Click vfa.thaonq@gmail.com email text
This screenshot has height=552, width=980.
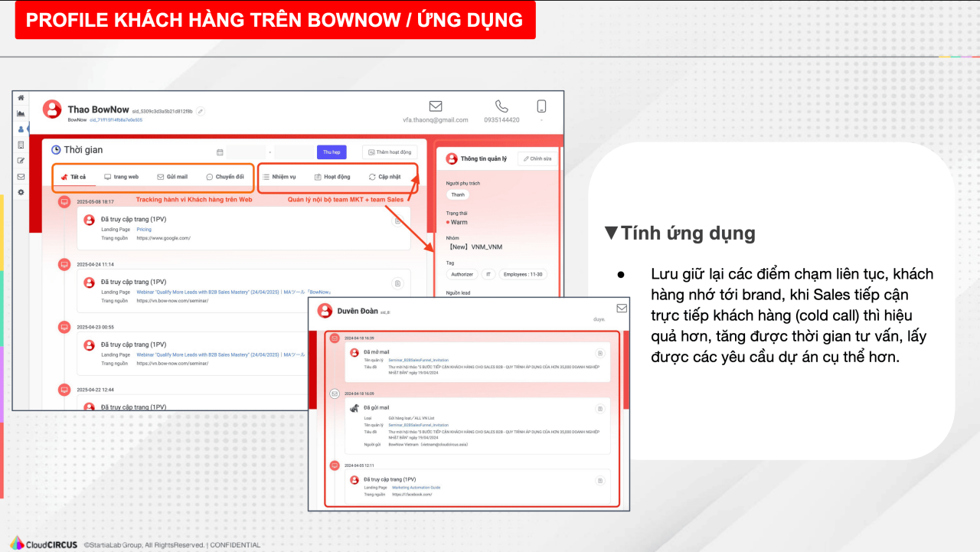click(436, 120)
